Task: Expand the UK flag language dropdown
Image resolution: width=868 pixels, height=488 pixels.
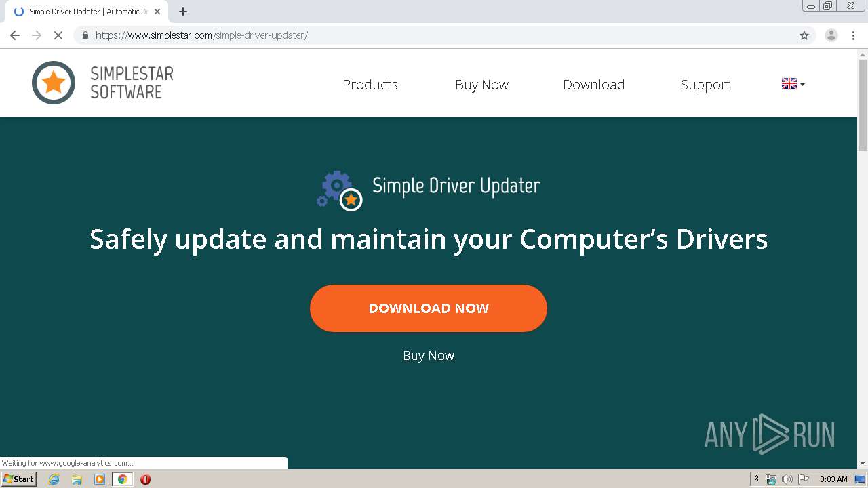Action: pyautogui.click(x=793, y=84)
